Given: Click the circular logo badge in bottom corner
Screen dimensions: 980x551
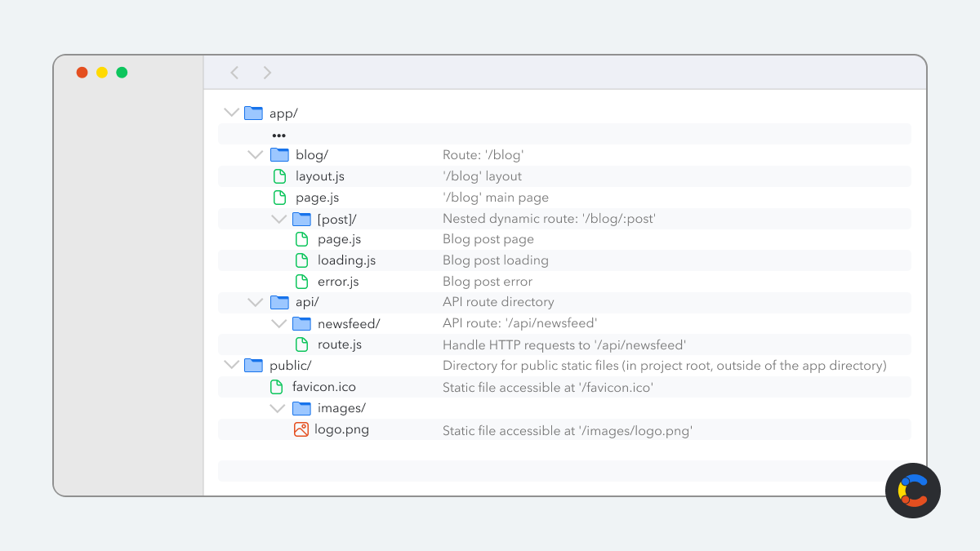Looking at the screenshot, I should tap(912, 491).
